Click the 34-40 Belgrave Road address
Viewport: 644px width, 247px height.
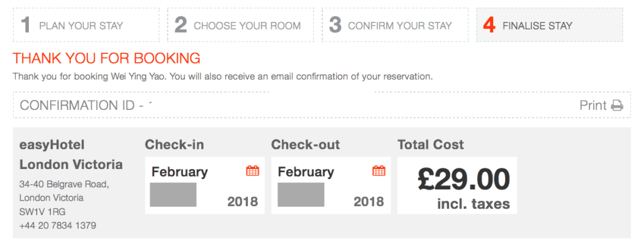pos(64,184)
